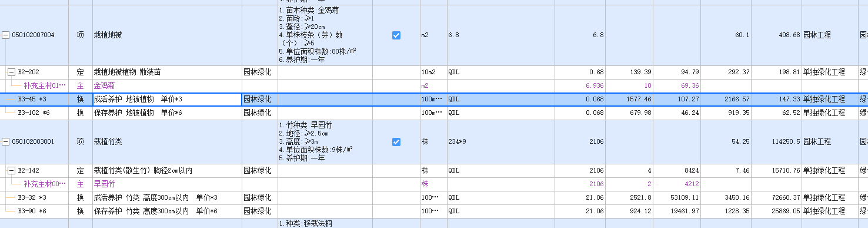868x228 pixels.
Task: Click the name cell 栽植地被植物 散装苗
Action: click(x=127, y=72)
